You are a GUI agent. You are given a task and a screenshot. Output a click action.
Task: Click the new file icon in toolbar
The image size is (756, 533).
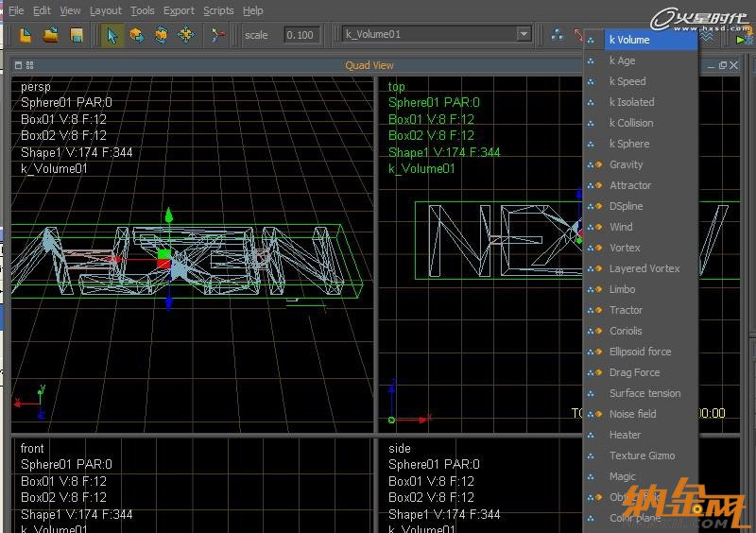26,35
